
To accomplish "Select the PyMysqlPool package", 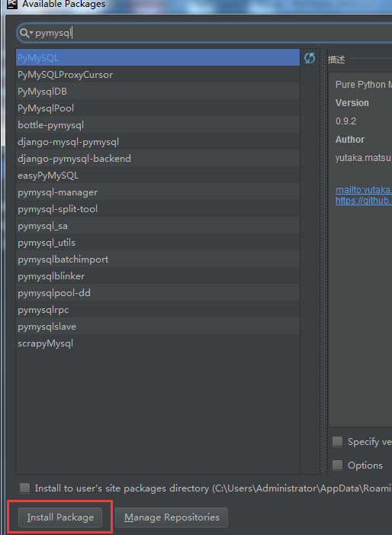I will [158, 108].
